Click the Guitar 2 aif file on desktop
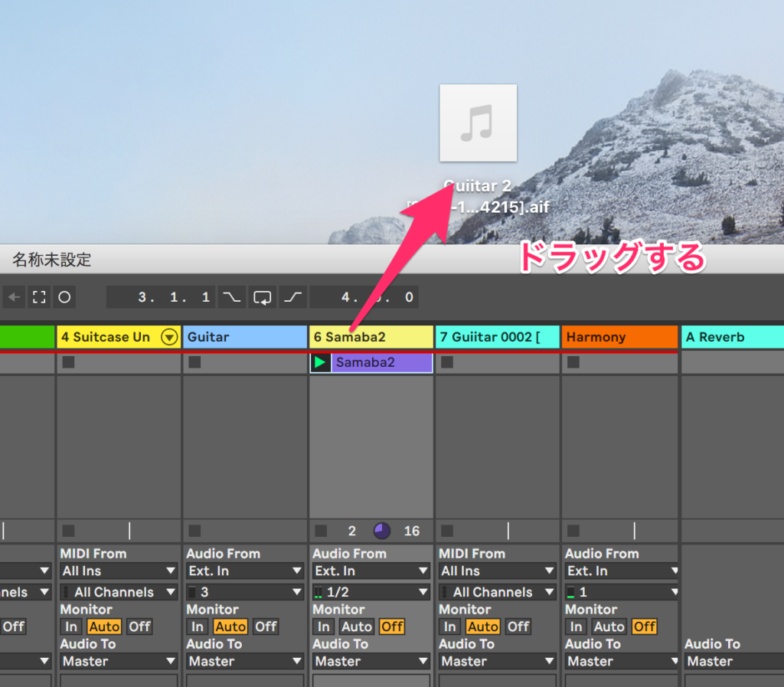The image size is (784, 687). pos(478,123)
